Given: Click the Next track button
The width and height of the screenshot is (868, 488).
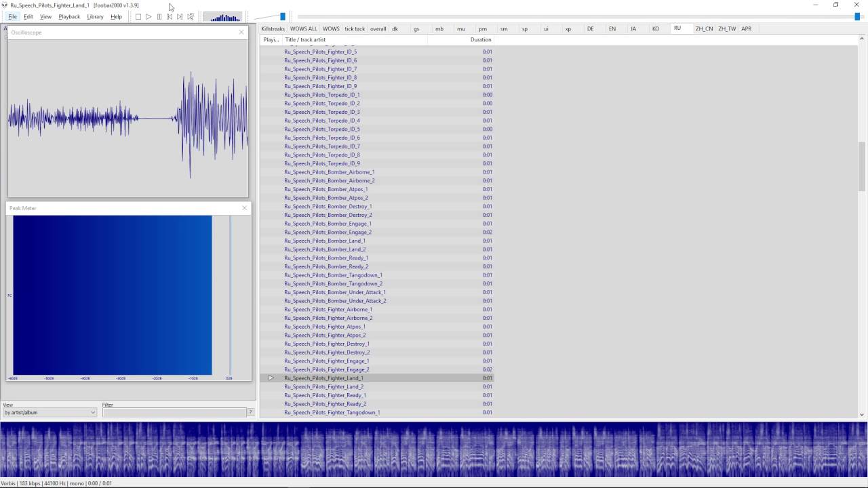Looking at the screenshot, I should point(180,17).
